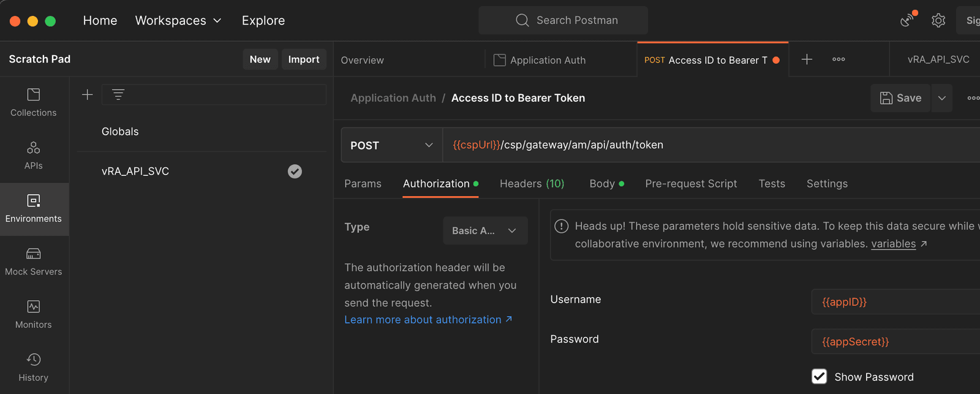The height and width of the screenshot is (394, 980).
Task: Open the POST method dropdown
Action: [x=391, y=145]
